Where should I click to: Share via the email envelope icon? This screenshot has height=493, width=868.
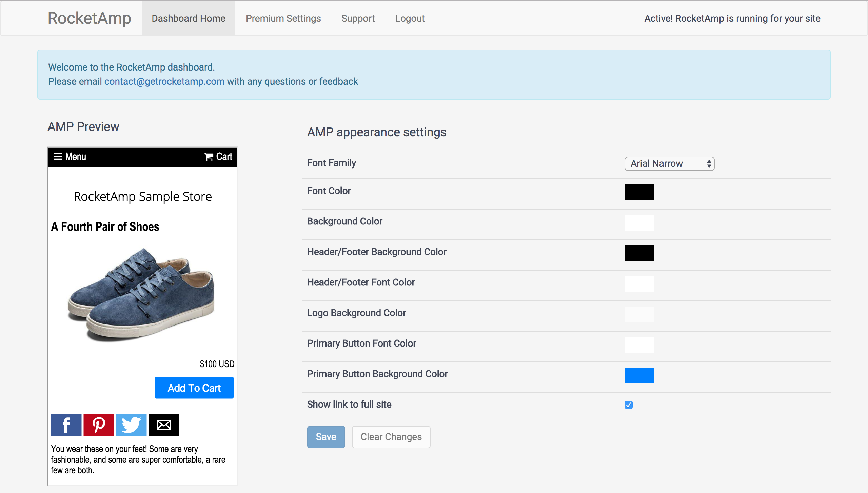tap(164, 425)
